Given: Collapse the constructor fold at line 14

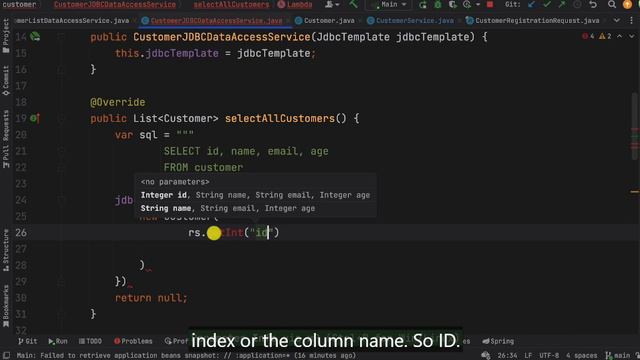Looking at the screenshot, I should tap(61, 37).
